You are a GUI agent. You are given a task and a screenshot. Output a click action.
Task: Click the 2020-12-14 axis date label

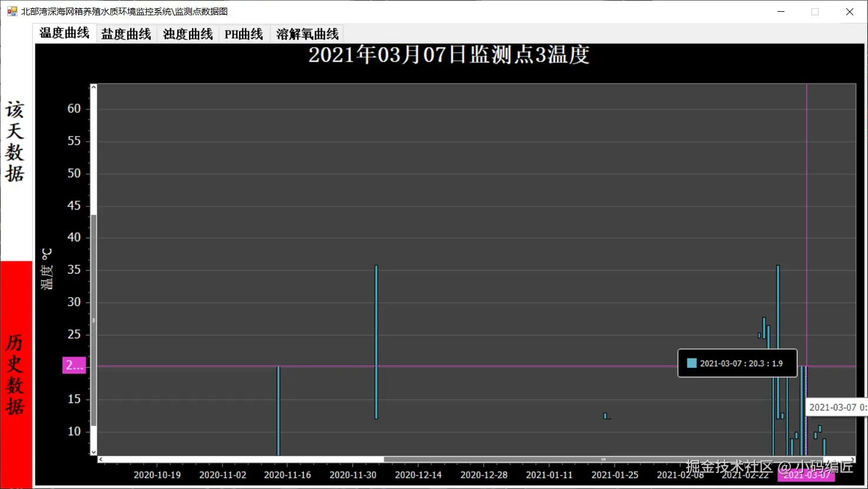418,475
